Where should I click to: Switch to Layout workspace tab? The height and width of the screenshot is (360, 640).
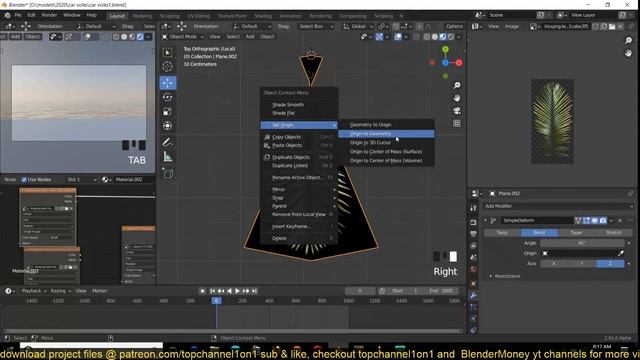coord(117,16)
